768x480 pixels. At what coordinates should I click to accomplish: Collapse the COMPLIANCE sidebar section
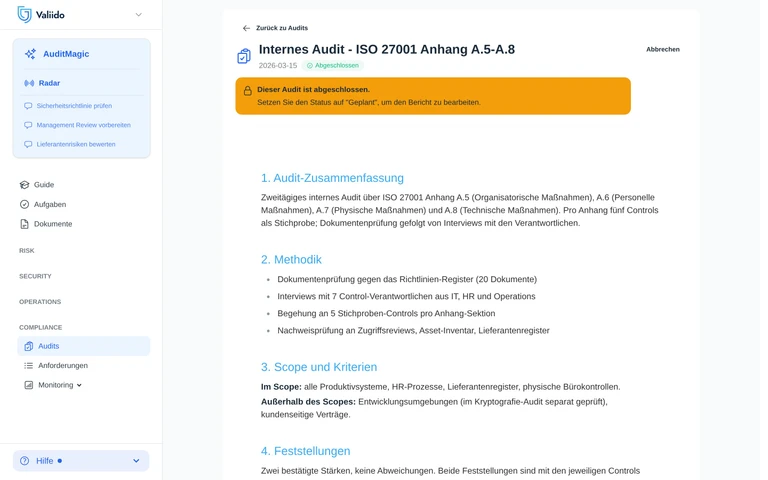coord(41,327)
